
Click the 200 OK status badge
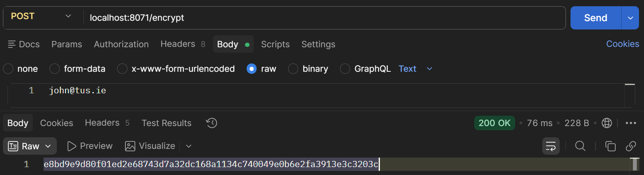click(x=495, y=123)
